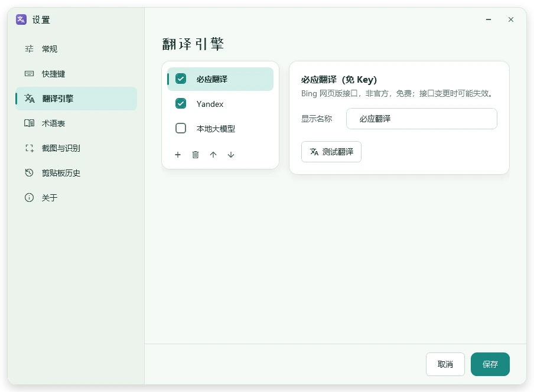
Task: Move selected engine up with arrow
Action: (213, 155)
